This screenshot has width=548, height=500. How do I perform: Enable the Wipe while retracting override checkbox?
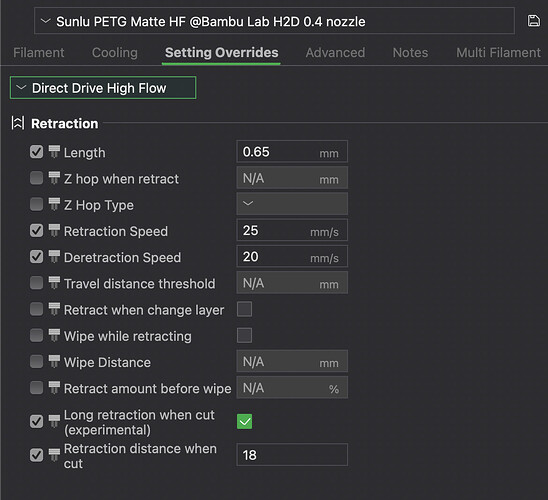pyautogui.click(x=36, y=335)
